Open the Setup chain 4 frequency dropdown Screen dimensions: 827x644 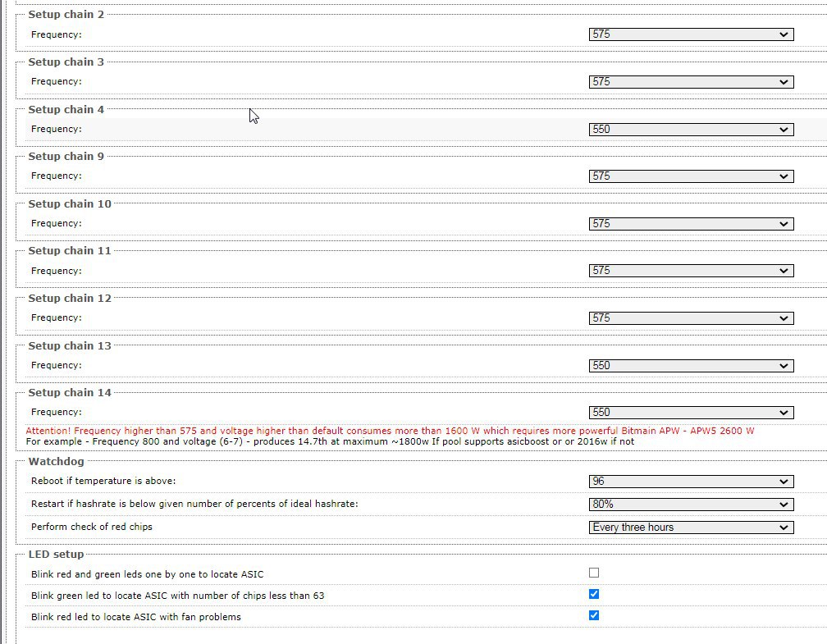click(691, 130)
